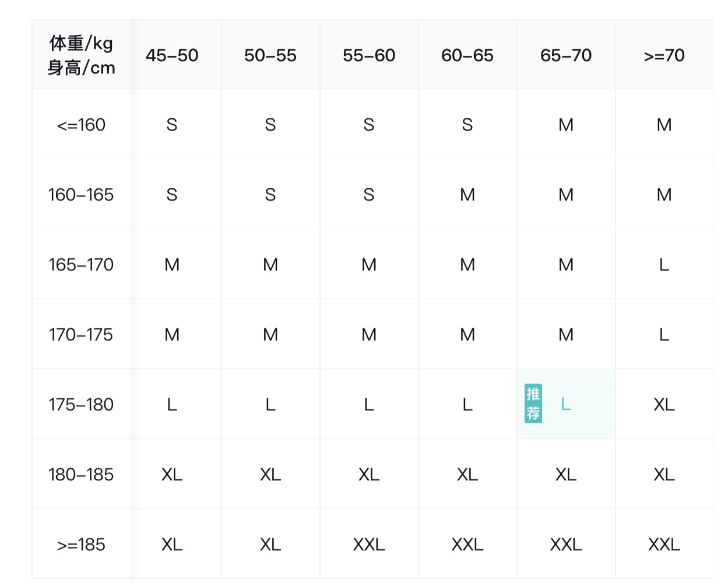Select the >=185 height row label
Screen dimensions: 728x583
coord(82,545)
